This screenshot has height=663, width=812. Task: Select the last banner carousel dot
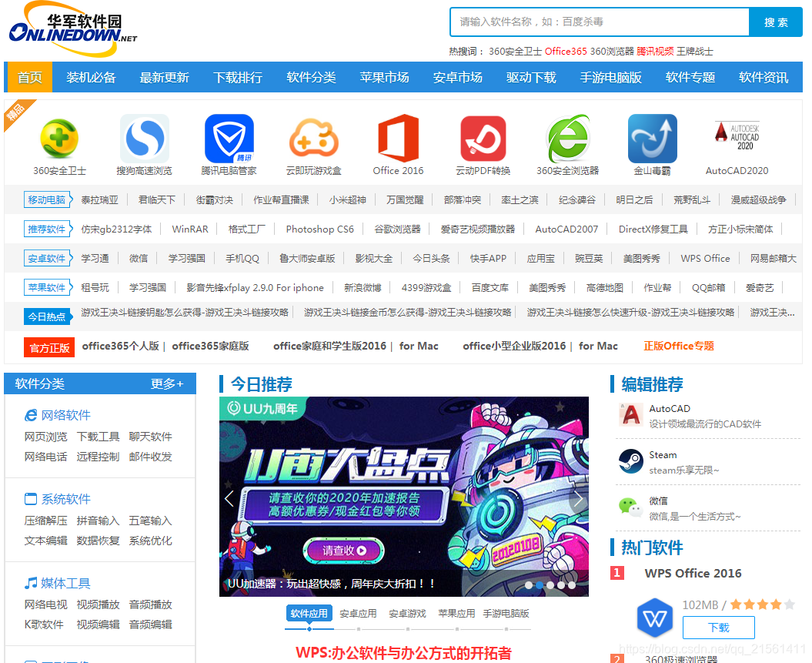pyautogui.click(x=571, y=584)
